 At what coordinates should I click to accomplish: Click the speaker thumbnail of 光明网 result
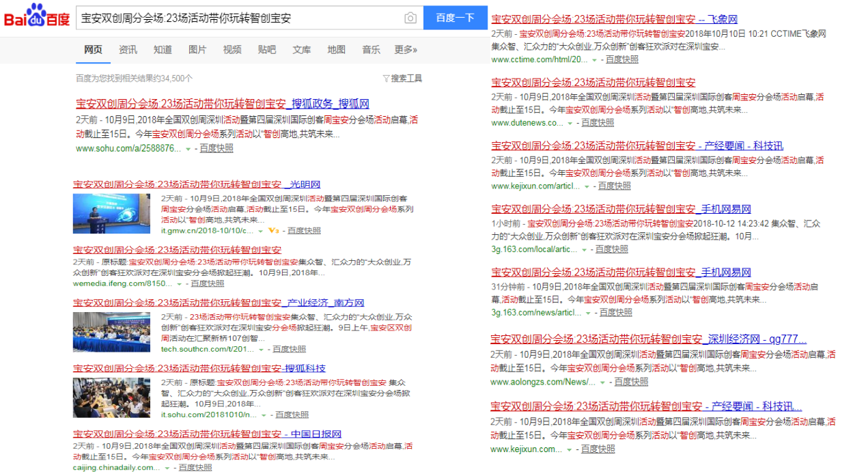(x=111, y=213)
